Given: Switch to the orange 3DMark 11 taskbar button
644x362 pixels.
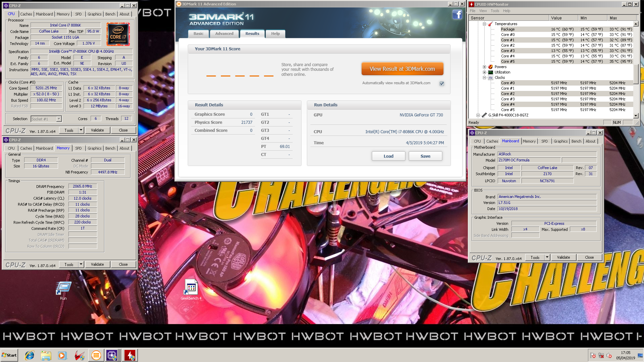Looking at the screenshot, I should (96, 355).
